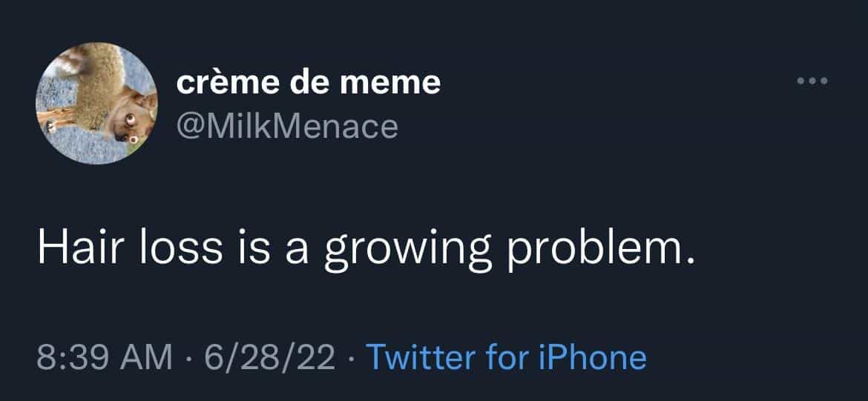Click the word "Twitter" in the source label
This screenshot has height=401, width=868.
tap(421, 357)
